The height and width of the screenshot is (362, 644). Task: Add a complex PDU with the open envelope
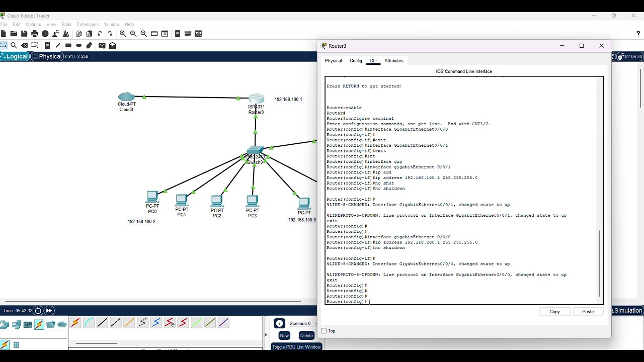click(x=113, y=45)
